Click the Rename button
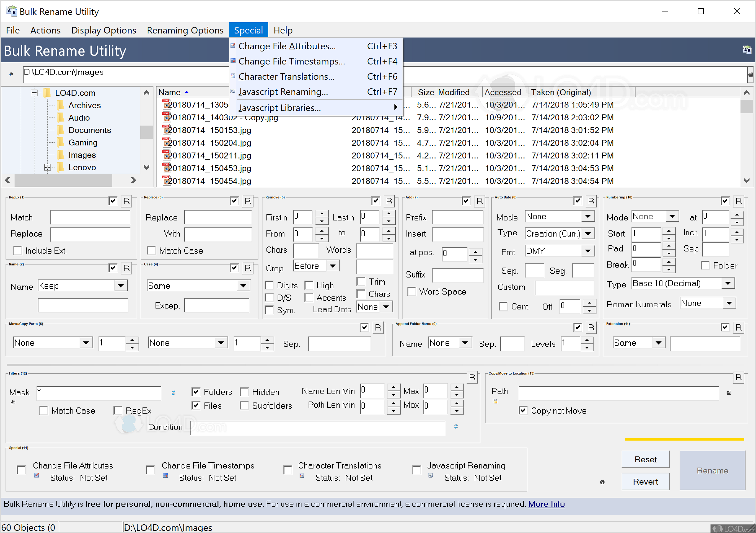 pos(713,470)
